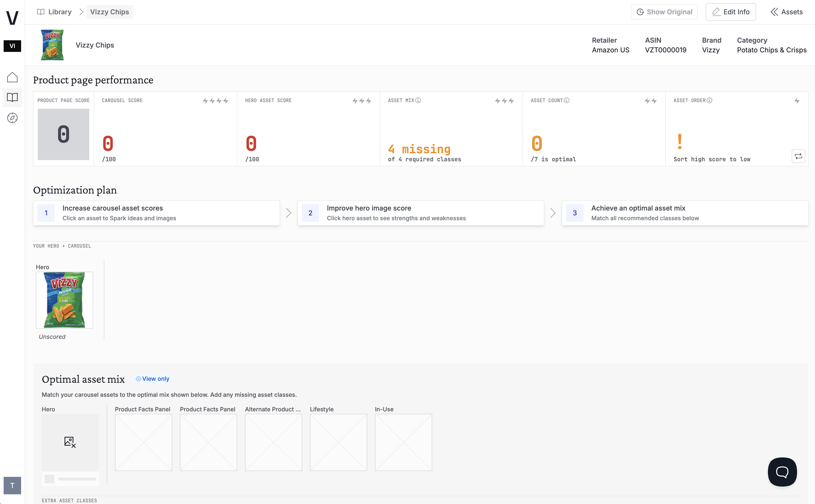Click the Asset Mix info icon
This screenshot has height=504, width=815.
pos(418,100)
